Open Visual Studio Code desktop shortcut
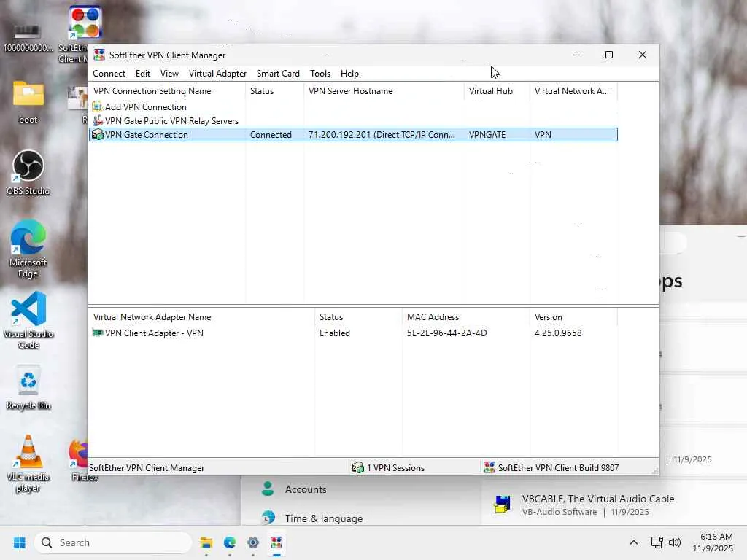The width and height of the screenshot is (747, 560). click(x=28, y=320)
